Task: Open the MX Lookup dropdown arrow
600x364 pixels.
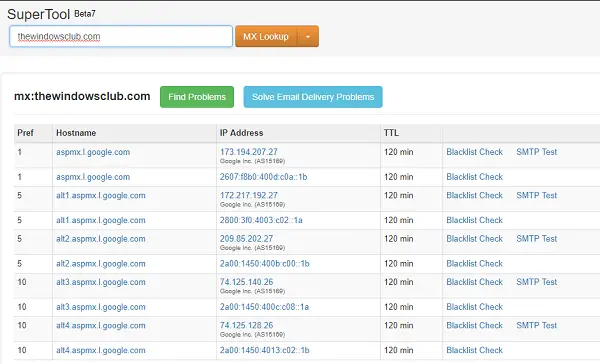Action: pyautogui.click(x=308, y=36)
